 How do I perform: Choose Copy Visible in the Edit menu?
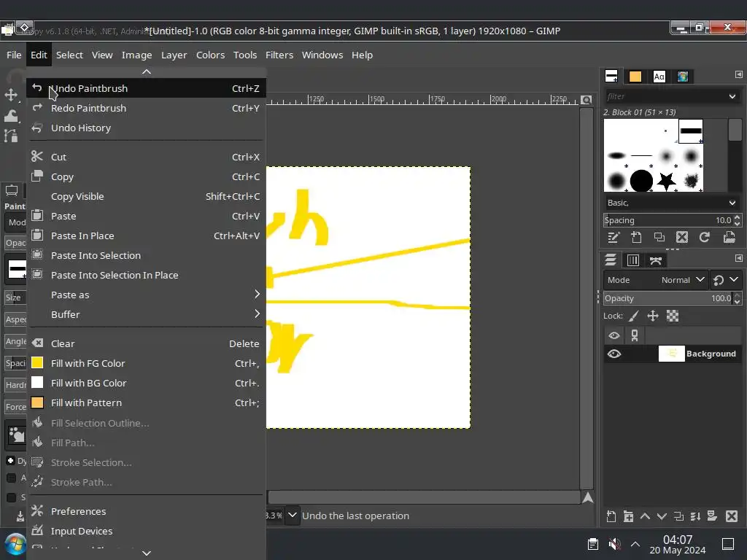146,196
